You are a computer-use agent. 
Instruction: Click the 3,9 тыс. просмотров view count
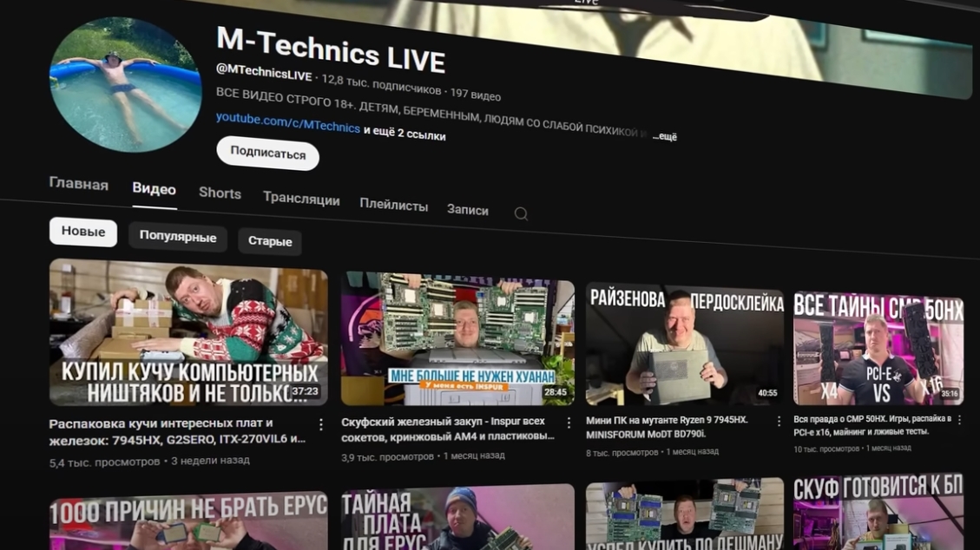point(387,457)
